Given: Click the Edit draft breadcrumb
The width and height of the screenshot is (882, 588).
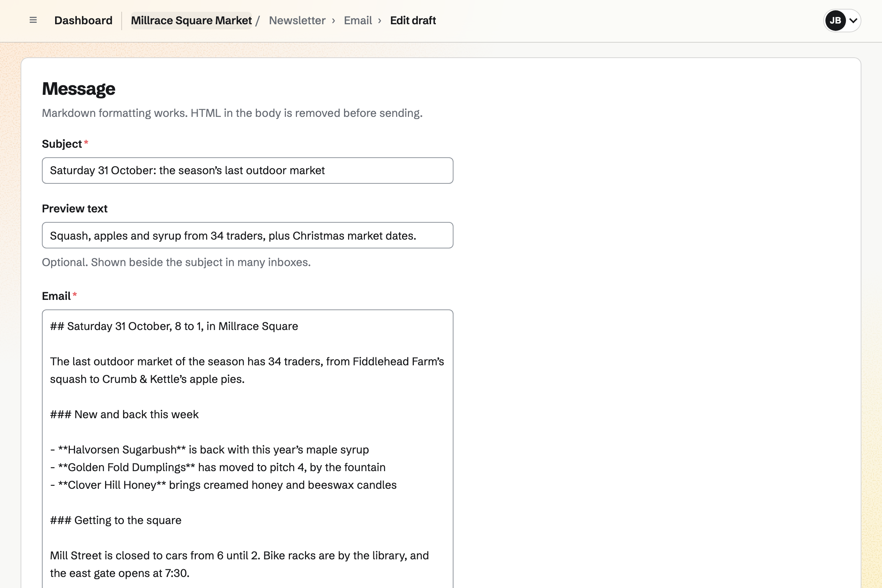Looking at the screenshot, I should coord(413,20).
